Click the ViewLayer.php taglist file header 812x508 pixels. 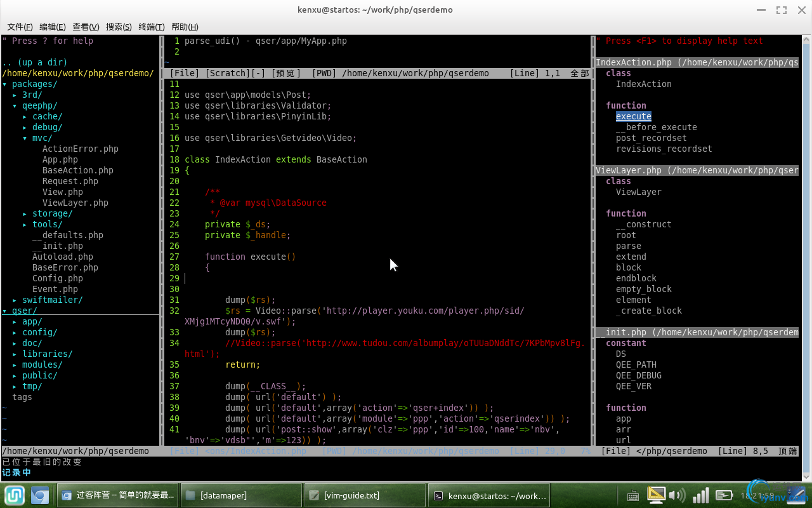(x=697, y=170)
